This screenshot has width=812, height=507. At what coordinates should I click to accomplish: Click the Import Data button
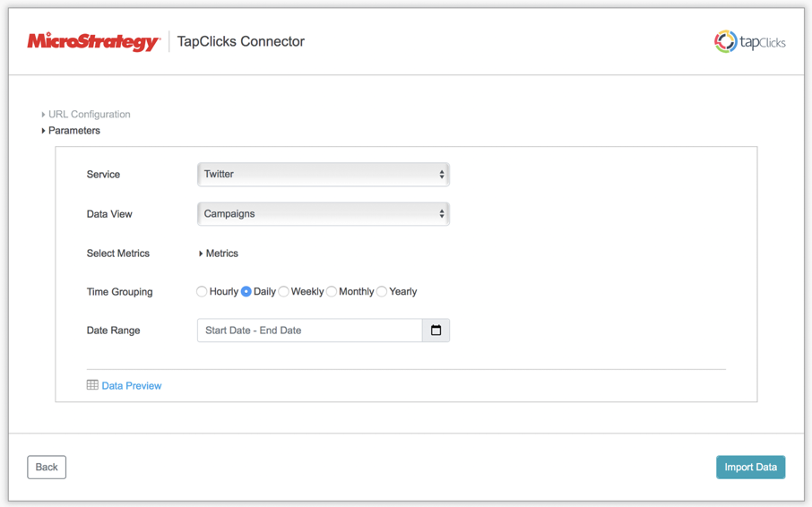pyautogui.click(x=750, y=467)
